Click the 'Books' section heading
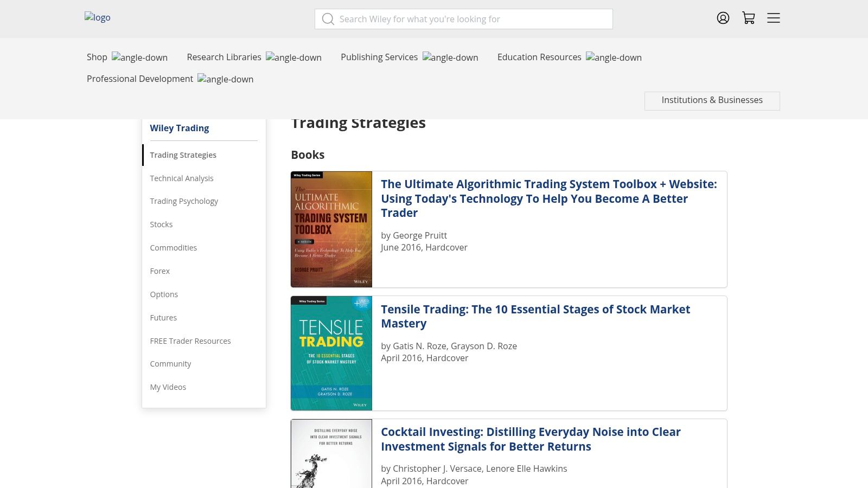Image resolution: width=868 pixels, height=488 pixels. pyautogui.click(x=308, y=155)
